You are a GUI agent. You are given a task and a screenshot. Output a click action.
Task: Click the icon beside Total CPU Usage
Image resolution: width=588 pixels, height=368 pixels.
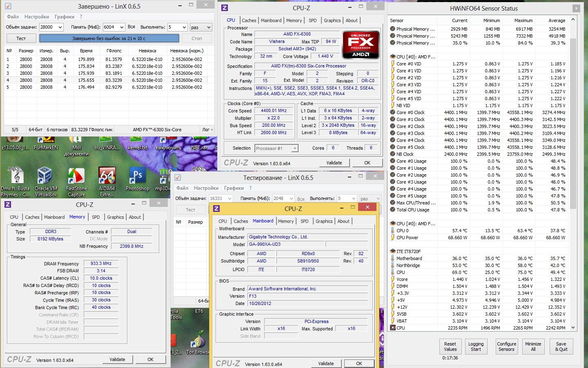(393, 210)
